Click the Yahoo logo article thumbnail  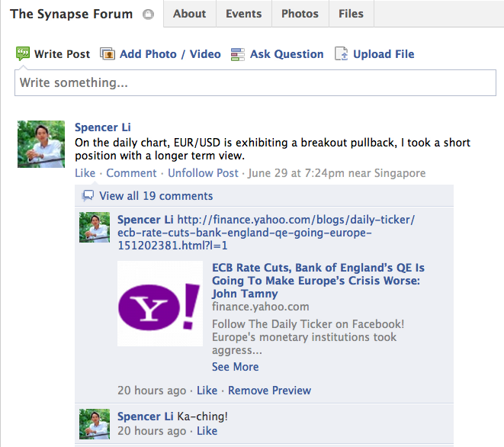tap(160, 304)
